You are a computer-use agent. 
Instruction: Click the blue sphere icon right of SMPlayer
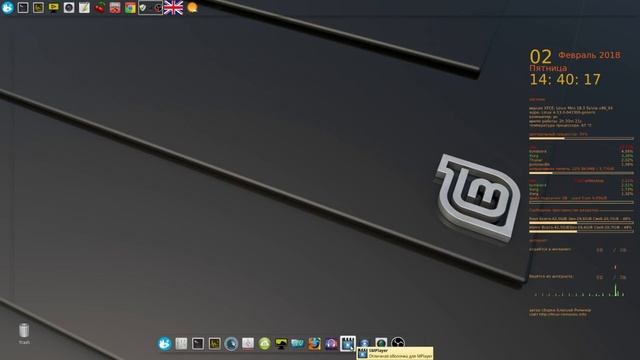point(364,344)
